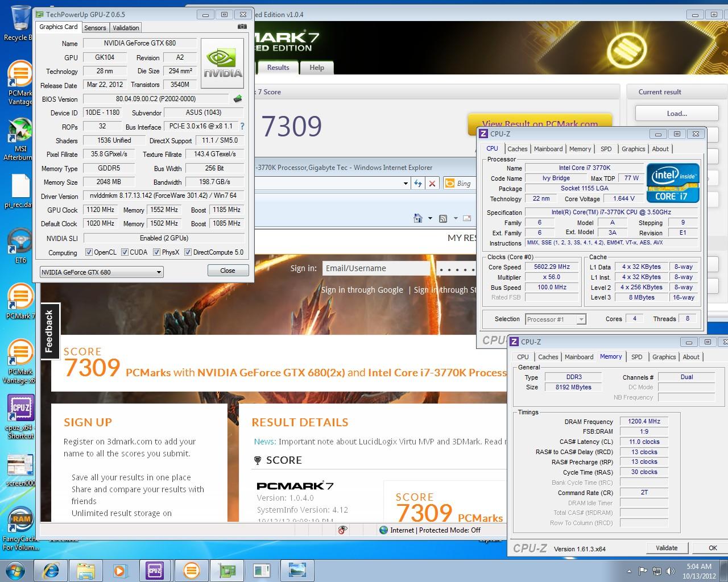Open the Processor #1 selection dropdown in CPU-Z
Image resolution: width=728 pixels, height=582 pixels.
pyautogui.click(x=555, y=319)
